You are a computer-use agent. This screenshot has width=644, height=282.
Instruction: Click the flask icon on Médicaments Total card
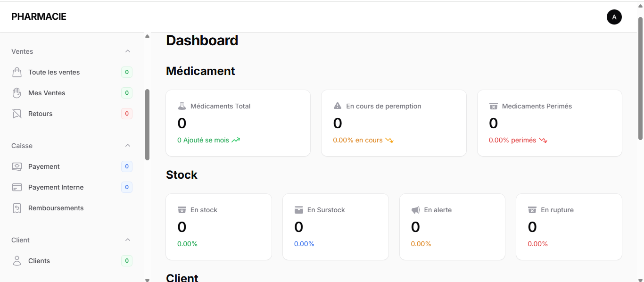(x=182, y=106)
